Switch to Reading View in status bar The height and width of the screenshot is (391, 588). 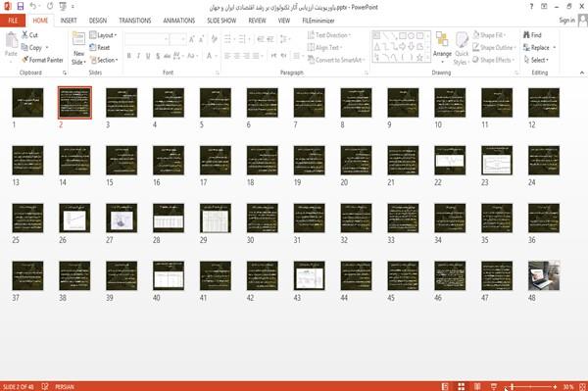[x=477, y=386]
